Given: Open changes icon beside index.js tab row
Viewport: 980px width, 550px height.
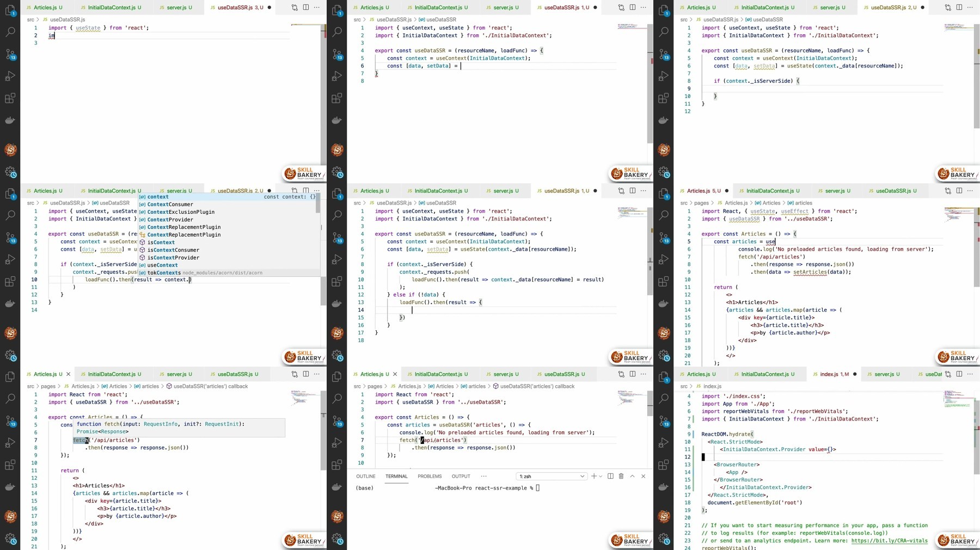Looking at the screenshot, I should 948,374.
